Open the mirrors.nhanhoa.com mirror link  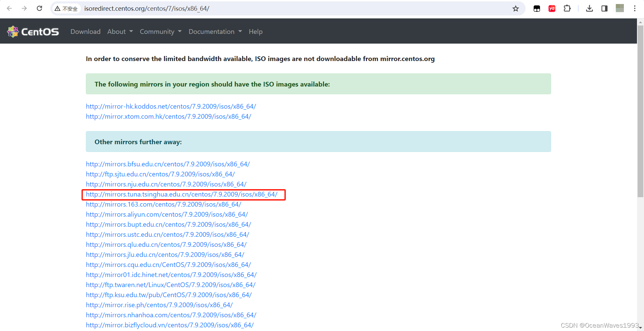tap(171, 315)
